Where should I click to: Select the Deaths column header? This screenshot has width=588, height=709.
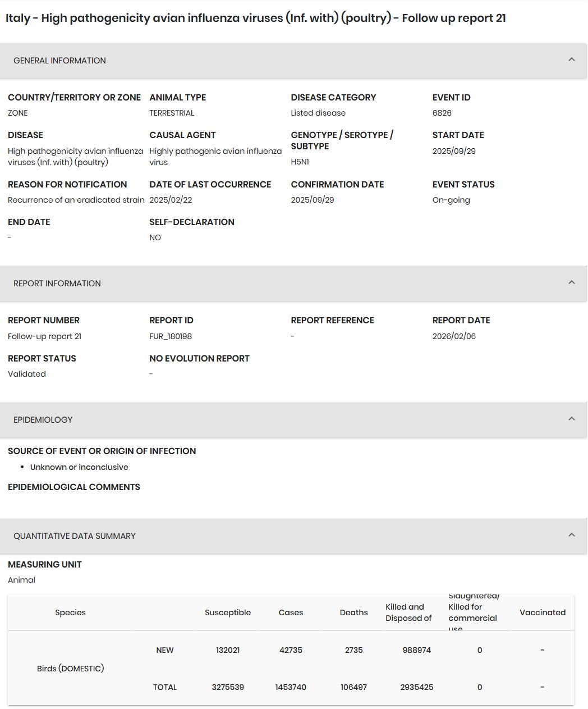(353, 612)
